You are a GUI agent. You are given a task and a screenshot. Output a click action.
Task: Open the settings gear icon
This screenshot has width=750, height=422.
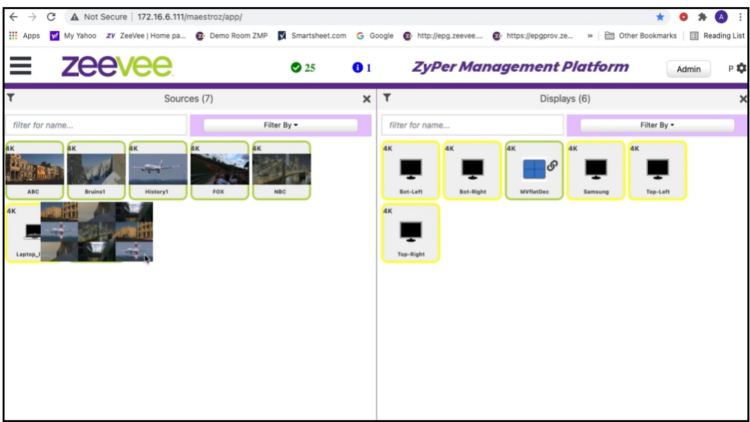[741, 68]
